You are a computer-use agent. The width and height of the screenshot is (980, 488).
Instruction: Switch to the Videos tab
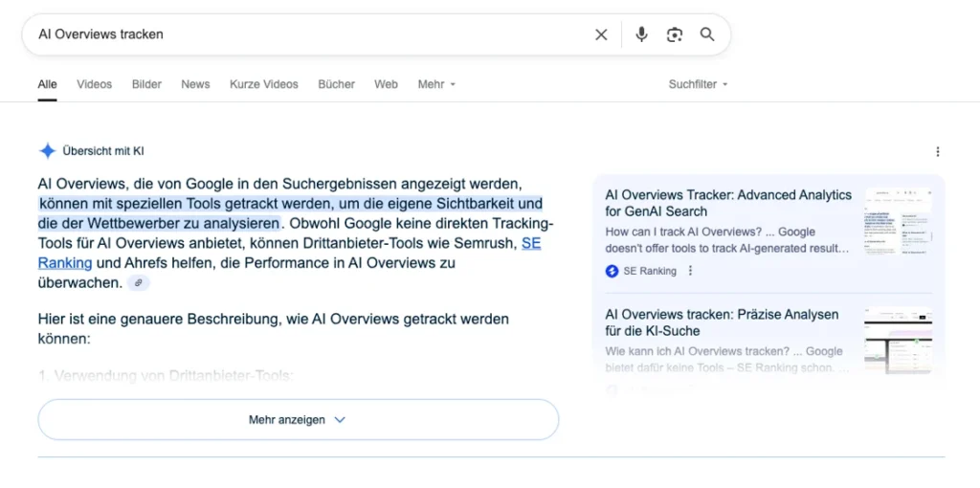[x=94, y=84]
